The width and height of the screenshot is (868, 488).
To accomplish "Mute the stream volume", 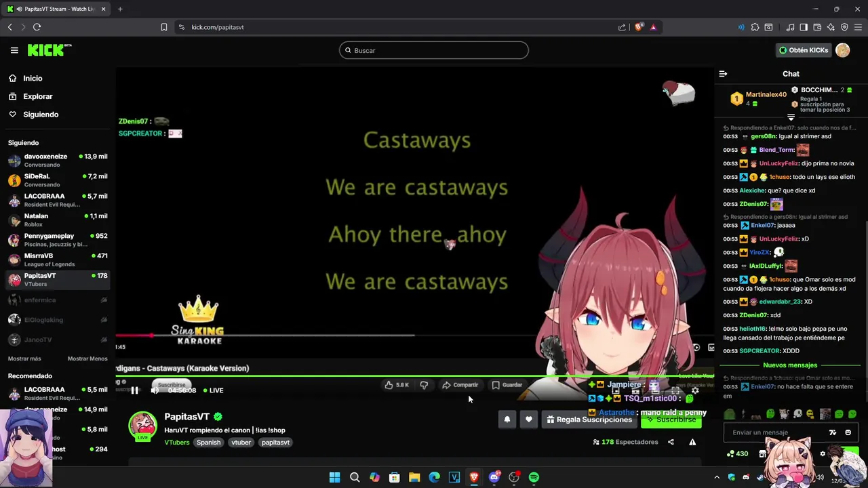I will (155, 390).
